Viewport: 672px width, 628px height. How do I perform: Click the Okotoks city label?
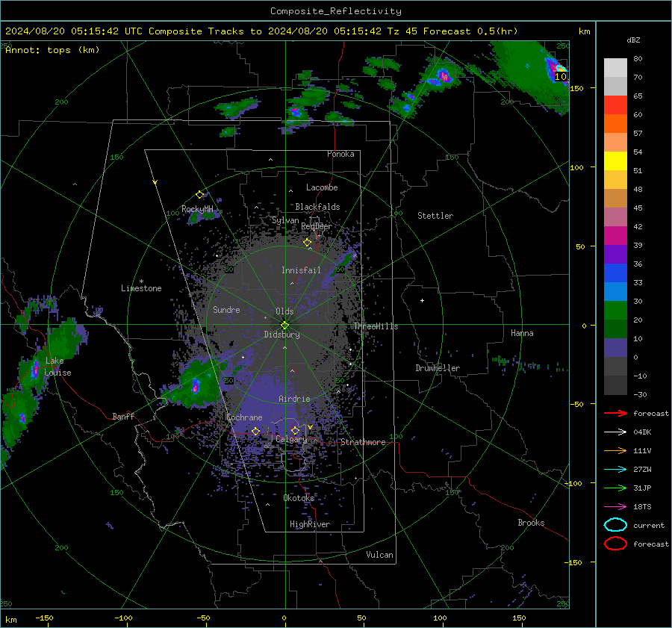coord(299,497)
